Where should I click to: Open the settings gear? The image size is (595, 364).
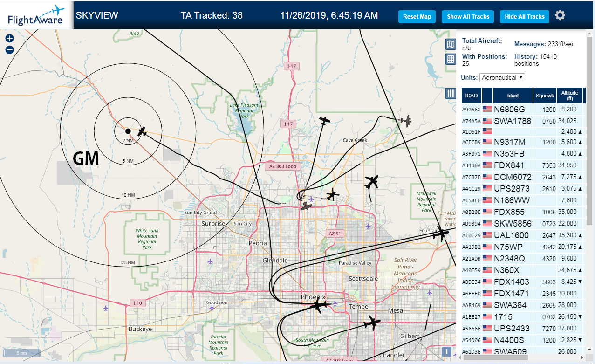point(560,15)
